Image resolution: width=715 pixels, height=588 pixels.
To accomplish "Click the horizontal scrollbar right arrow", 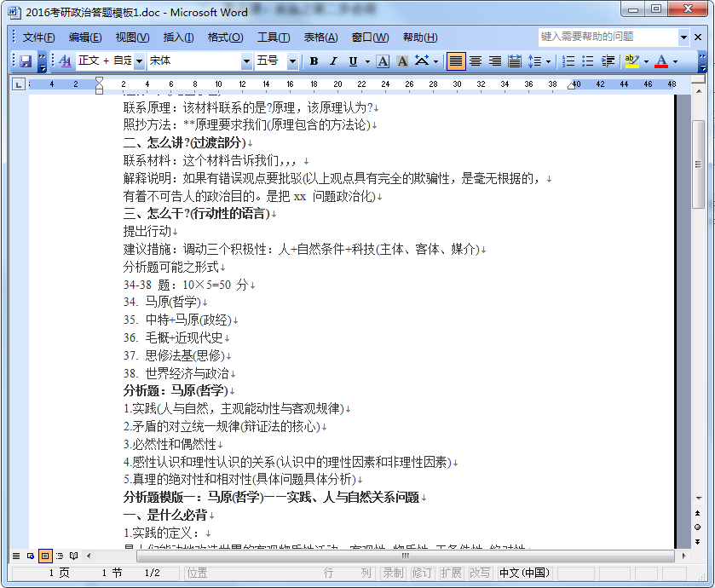I will coord(683,556).
